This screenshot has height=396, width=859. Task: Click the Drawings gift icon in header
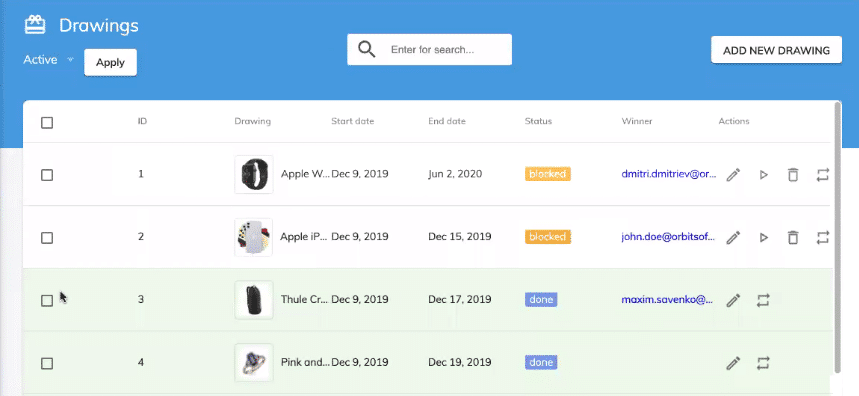[x=35, y=25]
